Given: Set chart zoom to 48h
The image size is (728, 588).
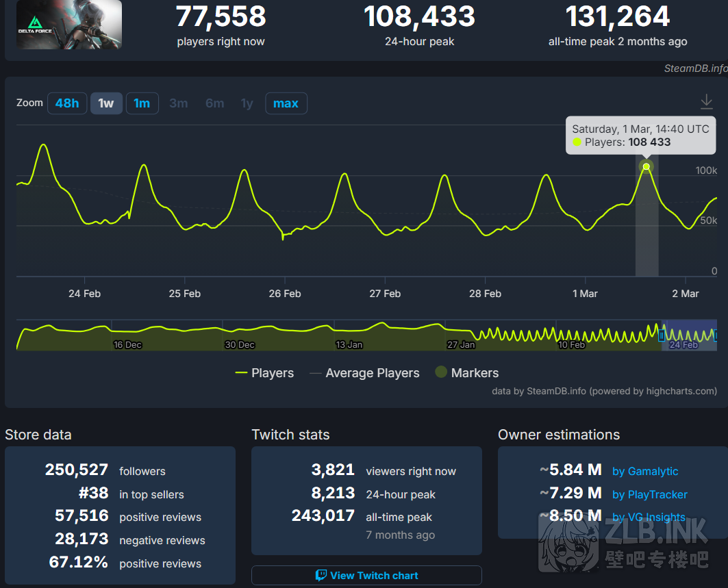Looking at the screenshot, I should (67, 103).
